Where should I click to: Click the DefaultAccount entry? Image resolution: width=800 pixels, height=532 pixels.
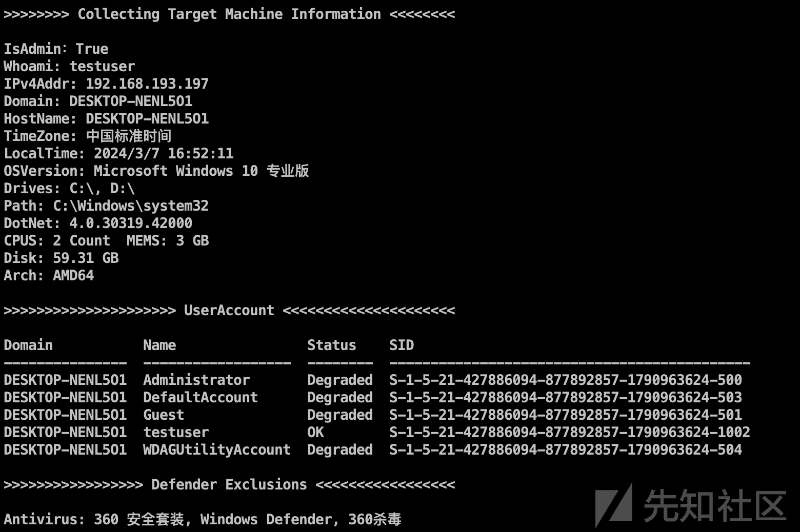[201, 397]
